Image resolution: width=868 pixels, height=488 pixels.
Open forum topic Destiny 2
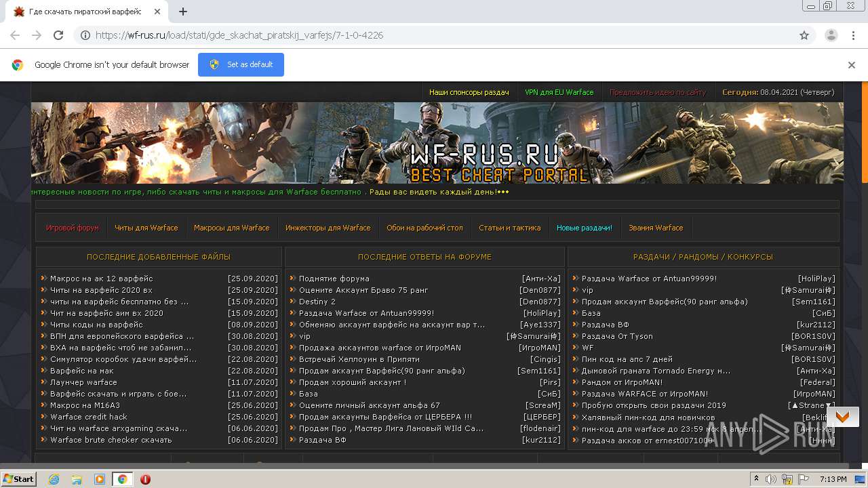click(x=317, y=302)
